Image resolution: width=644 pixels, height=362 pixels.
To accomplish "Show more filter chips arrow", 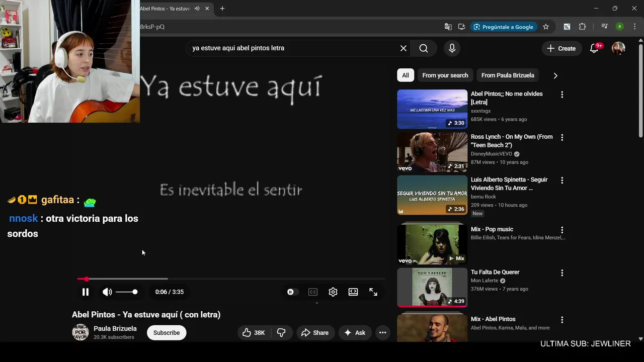I will coord(555,75).
